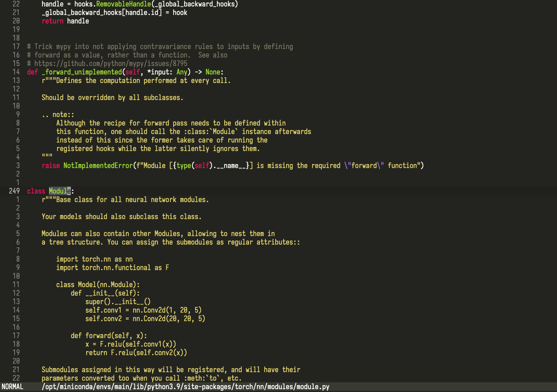Click 'Modules can also contain other Modules' line

click(x=158, y=234)
